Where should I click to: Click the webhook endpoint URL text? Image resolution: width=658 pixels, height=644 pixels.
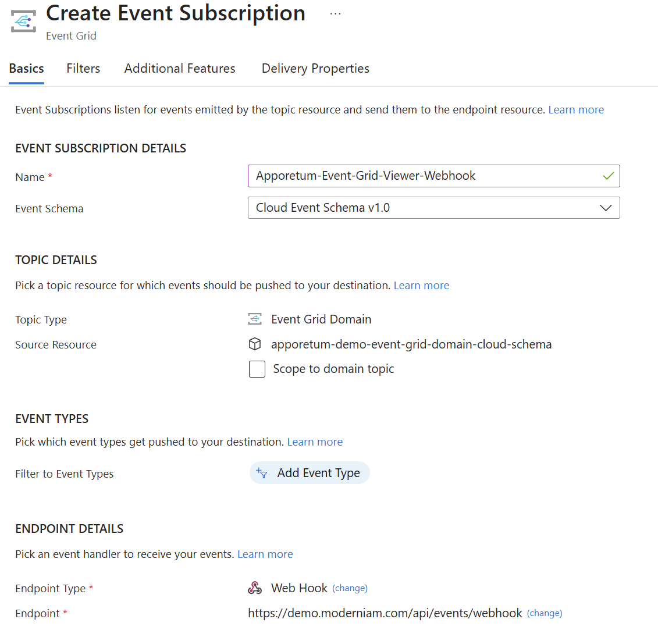(385, 613)
